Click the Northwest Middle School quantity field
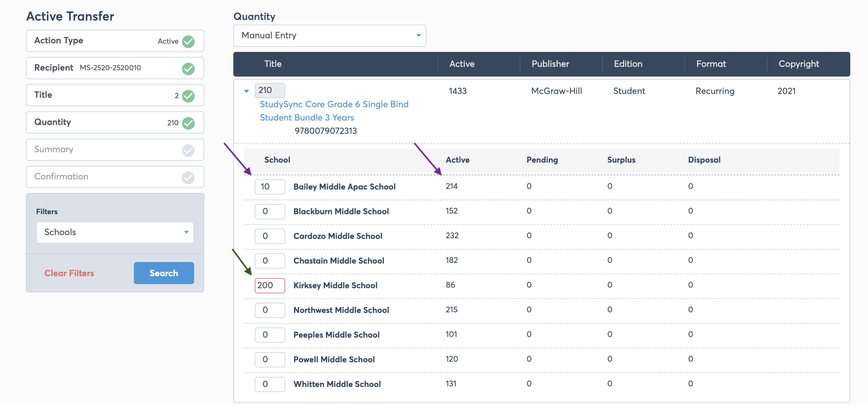The height and width of the screenshot is (405, 868). 270,310
